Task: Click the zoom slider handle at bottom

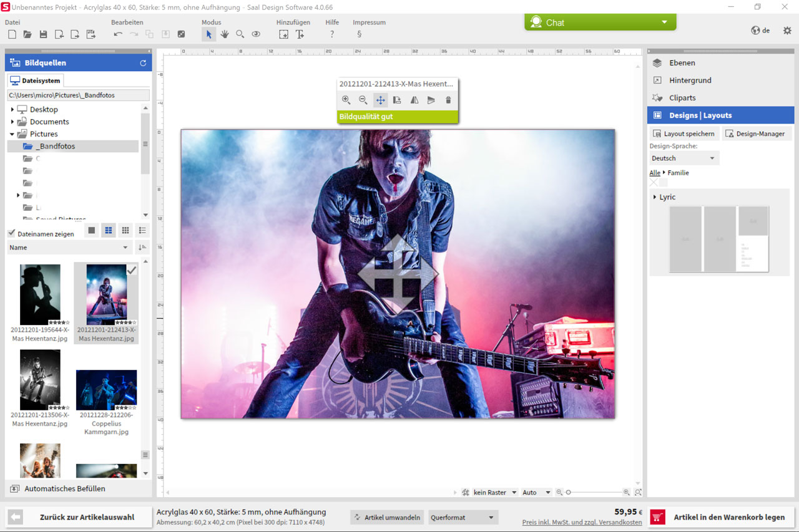Action: [568, 493]
